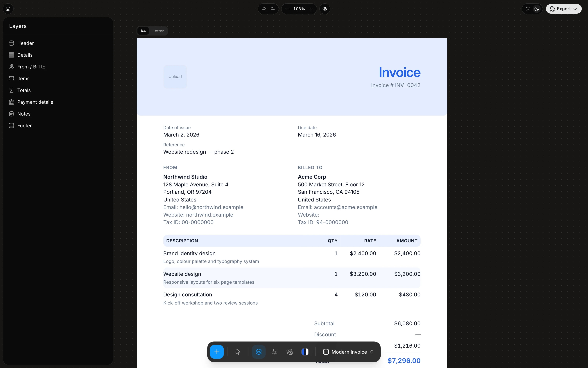This screenshot has height=368, width=588.
Task: Edit the Invoice # INV-0042 text
Action: (396, 85)
